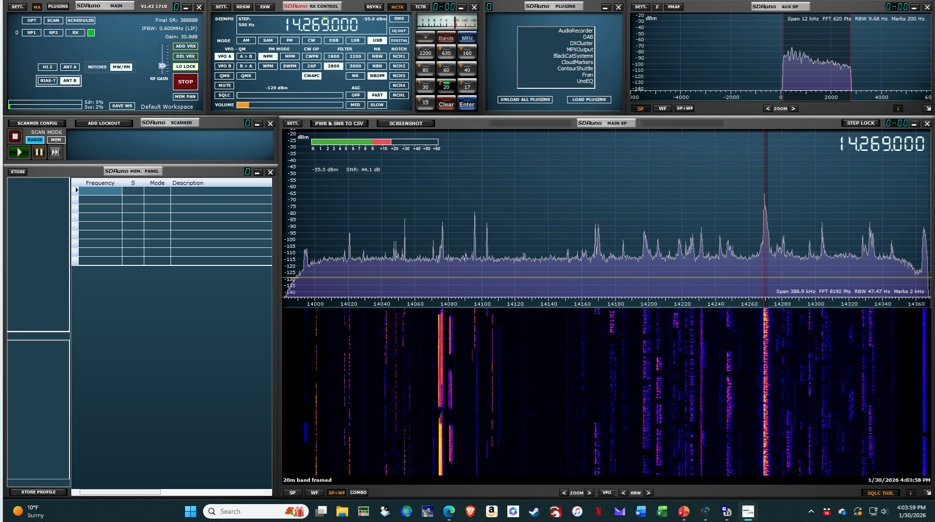
Task: Click the SCREENSHOT button
Action: 405,123
